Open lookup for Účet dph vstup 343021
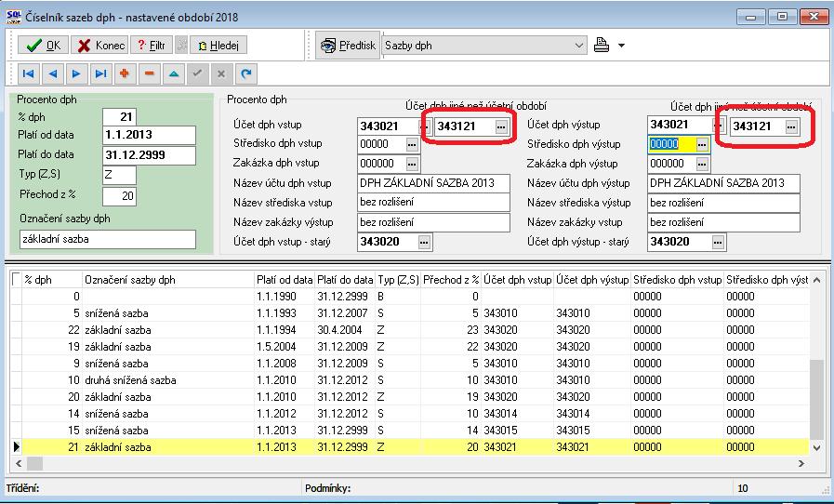The height and width of the screenshot is (504, 834). 424,126
